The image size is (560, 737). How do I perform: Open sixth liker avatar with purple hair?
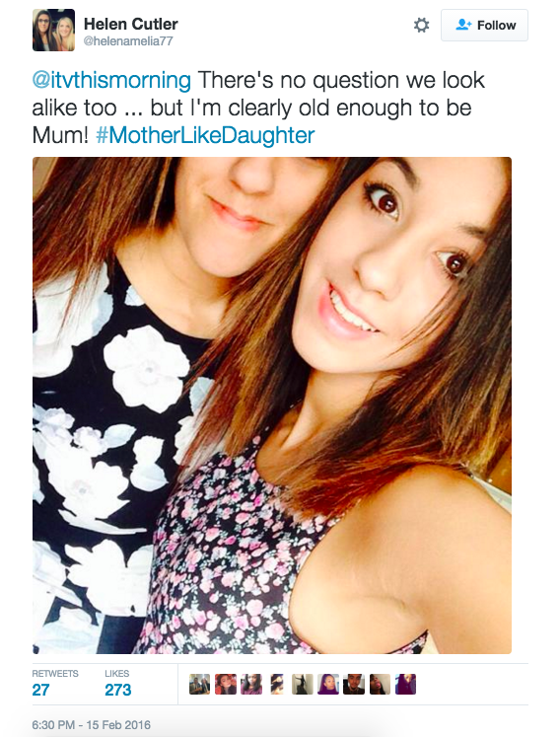(328, 685)
